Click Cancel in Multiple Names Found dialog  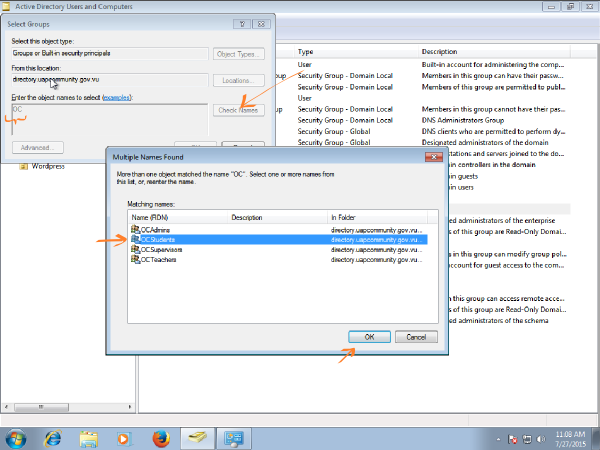point(416,337)
